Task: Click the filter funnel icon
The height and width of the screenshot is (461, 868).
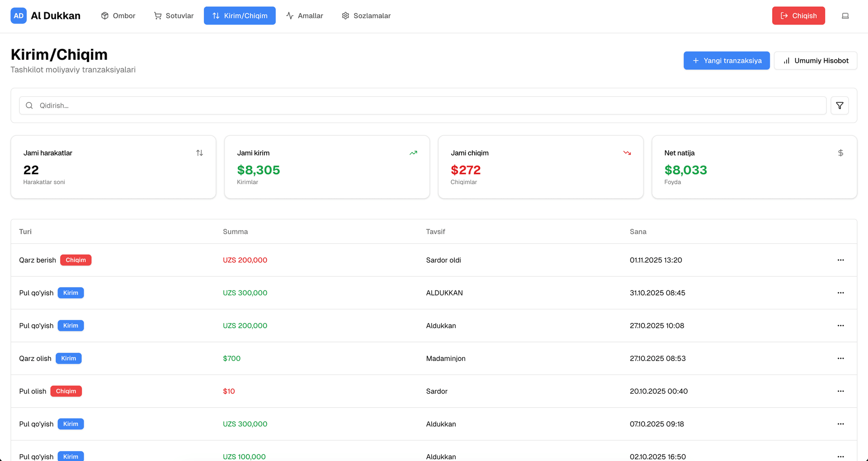Action: (x=840, y=105)
